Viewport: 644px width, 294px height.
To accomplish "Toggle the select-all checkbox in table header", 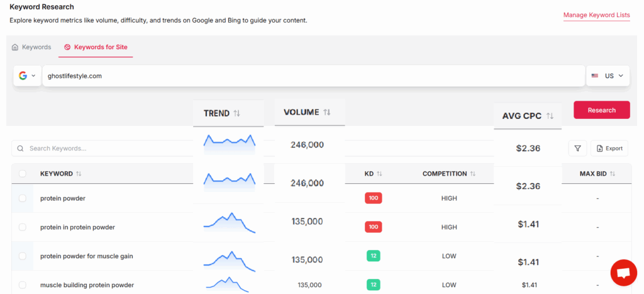I will [x=23, y=174].
